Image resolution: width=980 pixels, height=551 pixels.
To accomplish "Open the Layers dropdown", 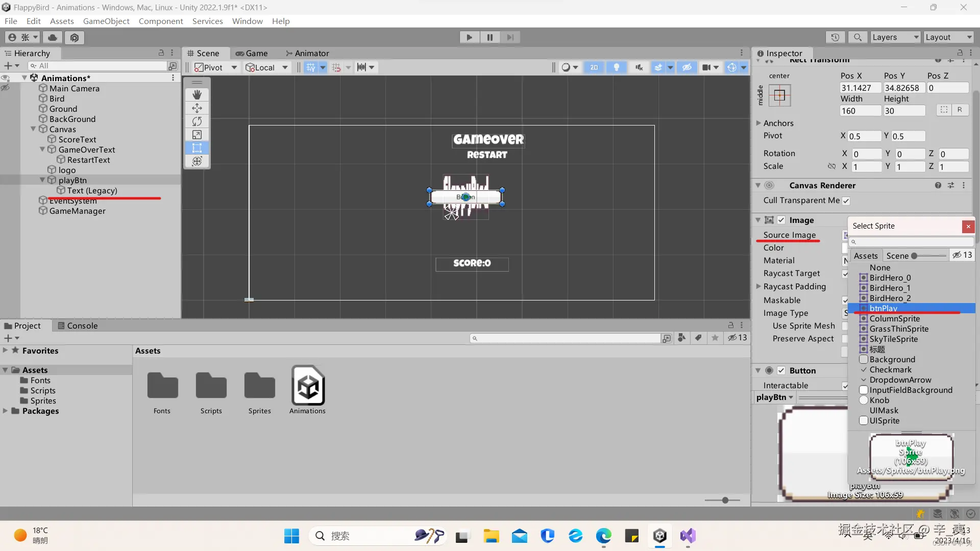I will click(895, 37).
